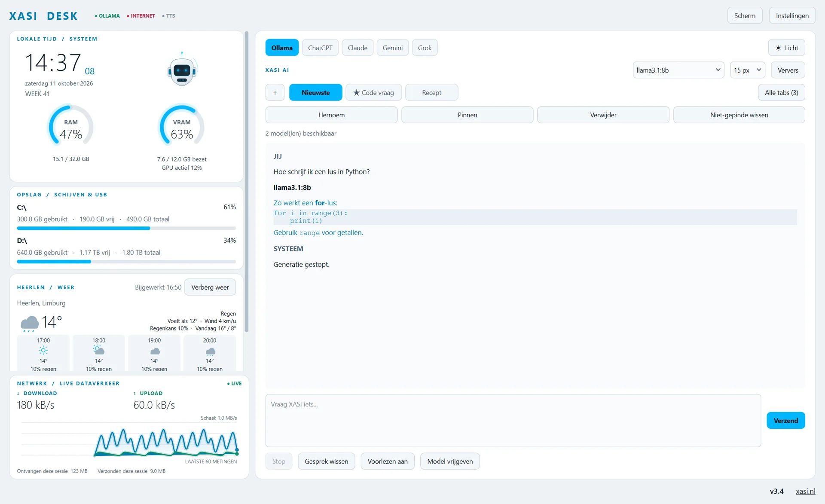Delete the chat with Verwijder
This screenshot has width=825, height=504.
click(603, 115)
